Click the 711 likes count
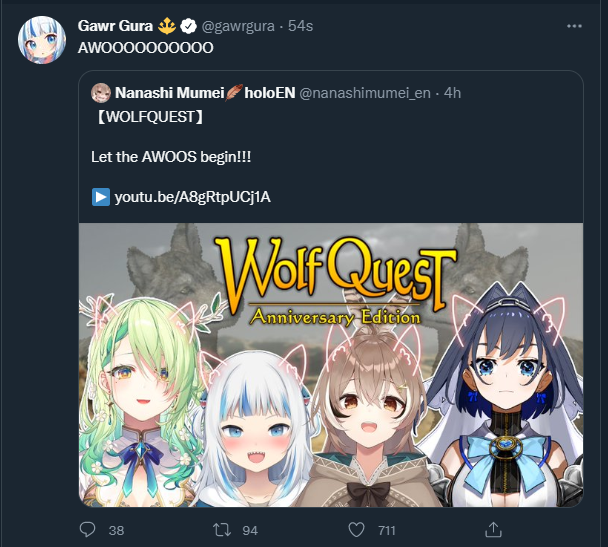Viewport: 608px width, 547px height. (x=387, y=530)
